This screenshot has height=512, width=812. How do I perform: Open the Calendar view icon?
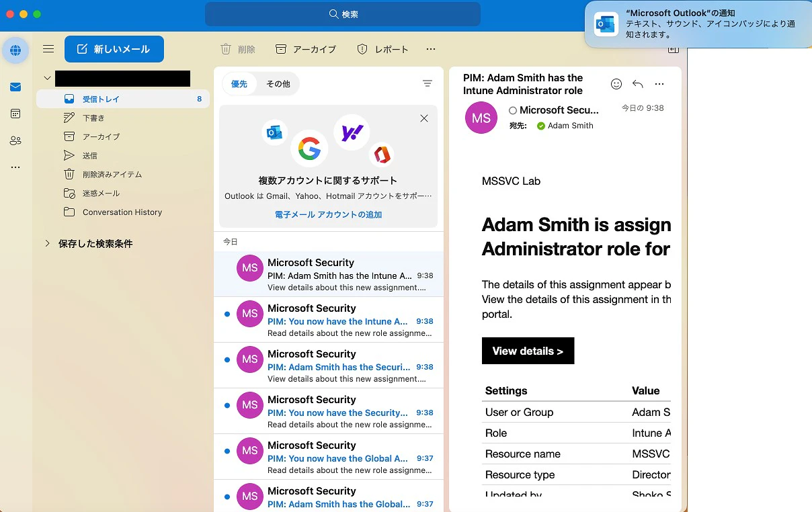click(15, 114)
